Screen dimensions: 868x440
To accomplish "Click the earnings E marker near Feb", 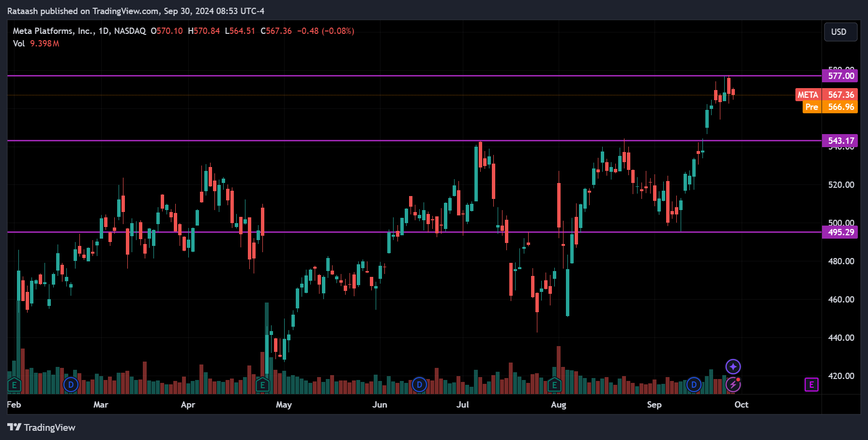I will pyautogui.click(x=14, y=385).
